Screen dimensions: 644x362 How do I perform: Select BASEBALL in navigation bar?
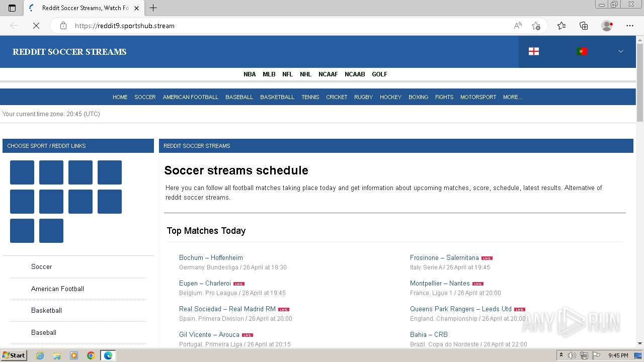point(239,97)
